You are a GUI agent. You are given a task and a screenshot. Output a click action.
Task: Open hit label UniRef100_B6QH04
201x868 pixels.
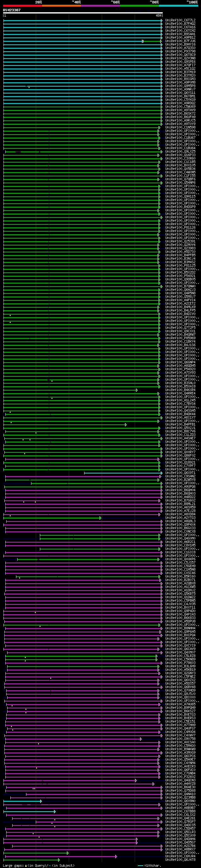(x=180, y=490)
